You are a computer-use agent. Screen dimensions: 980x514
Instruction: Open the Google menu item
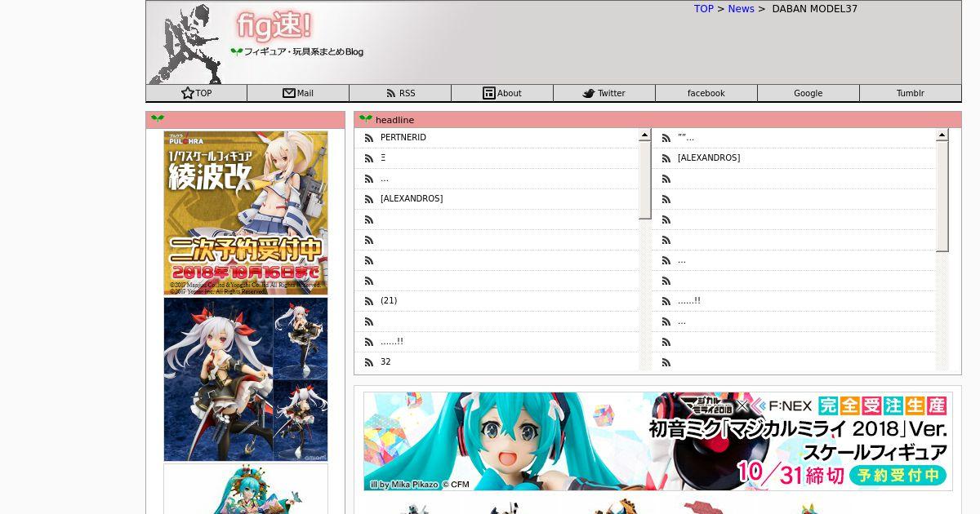coord(808,93)
